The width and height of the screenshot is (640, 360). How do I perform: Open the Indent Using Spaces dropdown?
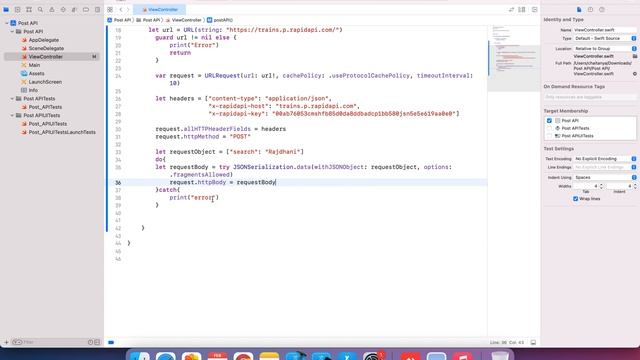[605, 178]
